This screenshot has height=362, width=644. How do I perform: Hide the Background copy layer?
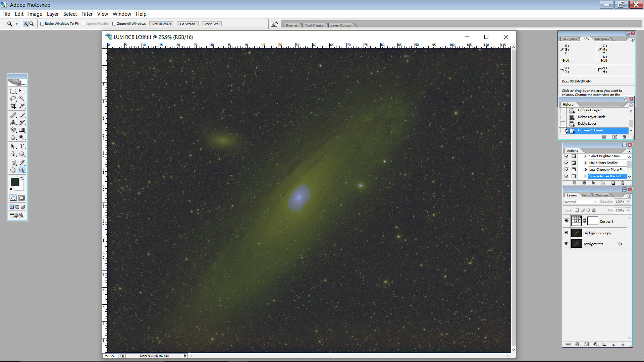coord(566,233)
